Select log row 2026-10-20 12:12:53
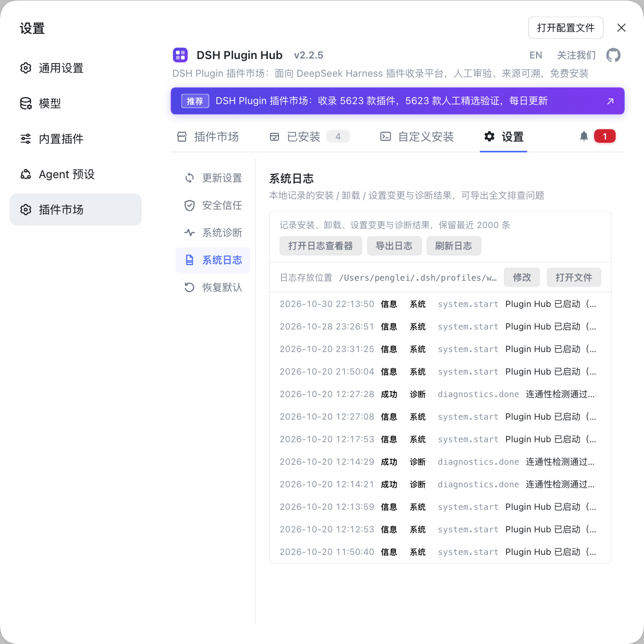Screen dimensions: 644x644 click(x=440, y=529)
